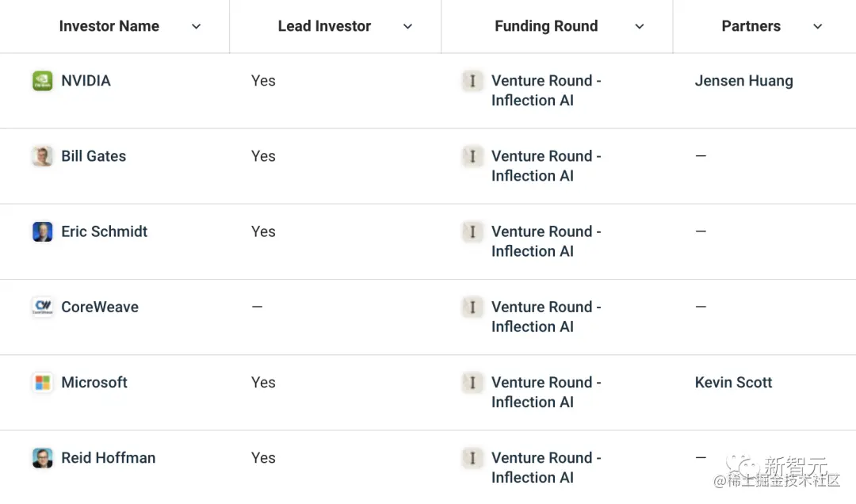
Task: Click the Inflection AI icon in Bill Gates row
Action: click(472, 156)
